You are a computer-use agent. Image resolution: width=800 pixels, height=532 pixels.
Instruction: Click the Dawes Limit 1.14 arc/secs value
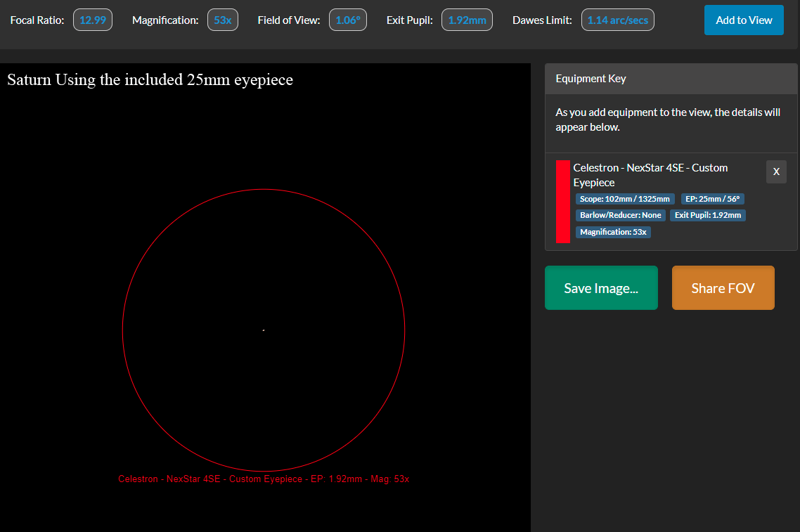pos(617,20)
